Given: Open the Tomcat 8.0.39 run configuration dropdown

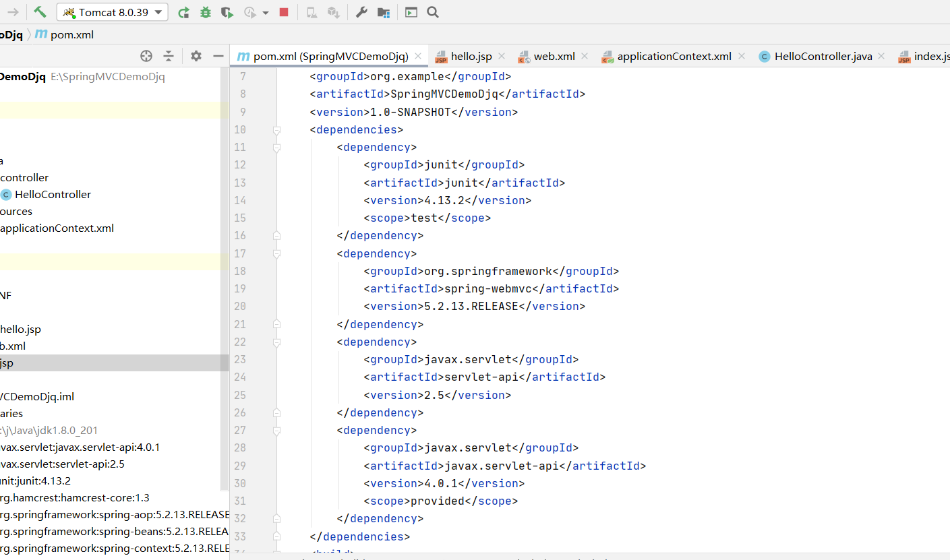Looking at the screenshot, I should [113, 12].
